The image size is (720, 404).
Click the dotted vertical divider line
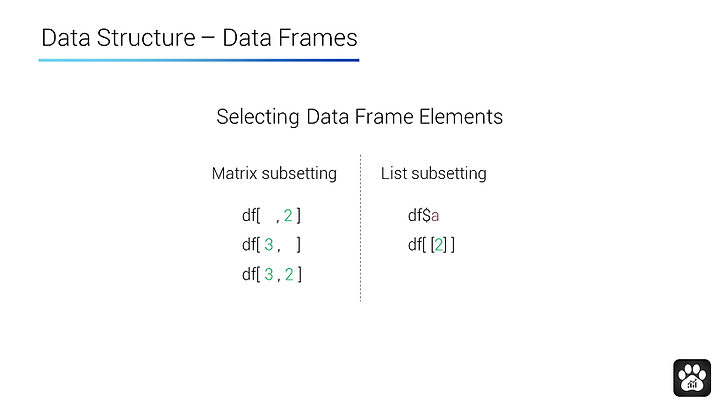point(360,228)
